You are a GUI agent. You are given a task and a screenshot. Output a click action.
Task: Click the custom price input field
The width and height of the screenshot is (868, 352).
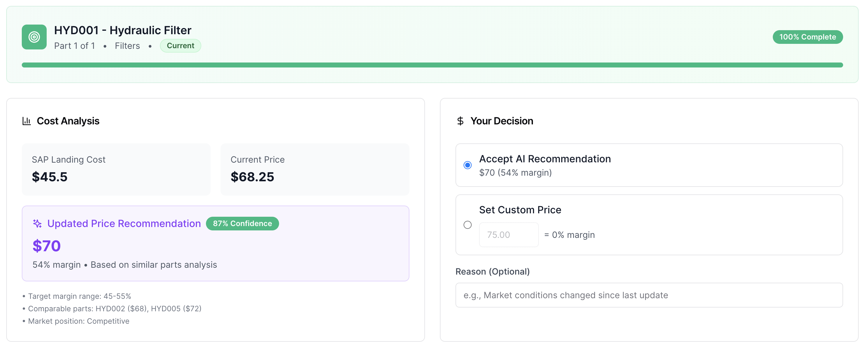tap(508, 235)
